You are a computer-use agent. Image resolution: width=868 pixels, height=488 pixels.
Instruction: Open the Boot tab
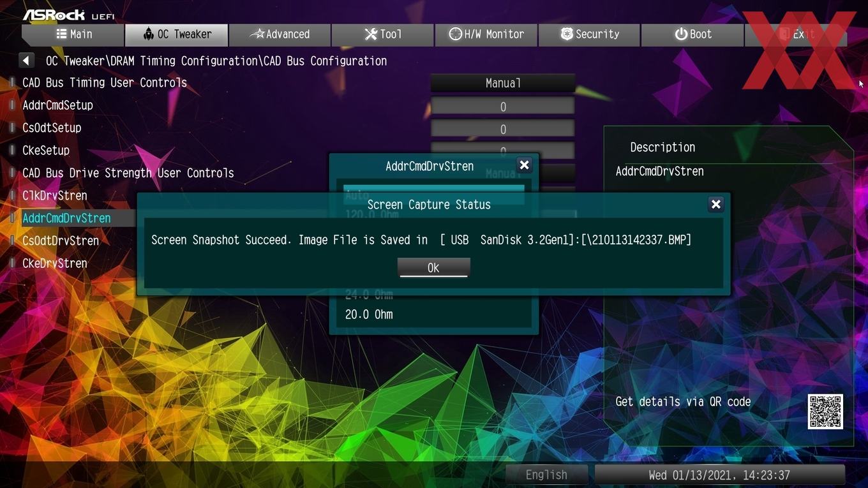692,34
